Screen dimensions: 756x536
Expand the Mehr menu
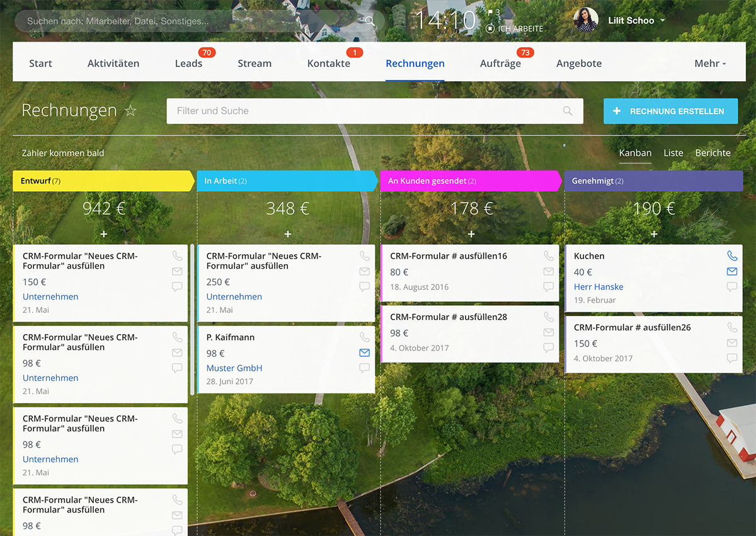[x=710, y=63]
